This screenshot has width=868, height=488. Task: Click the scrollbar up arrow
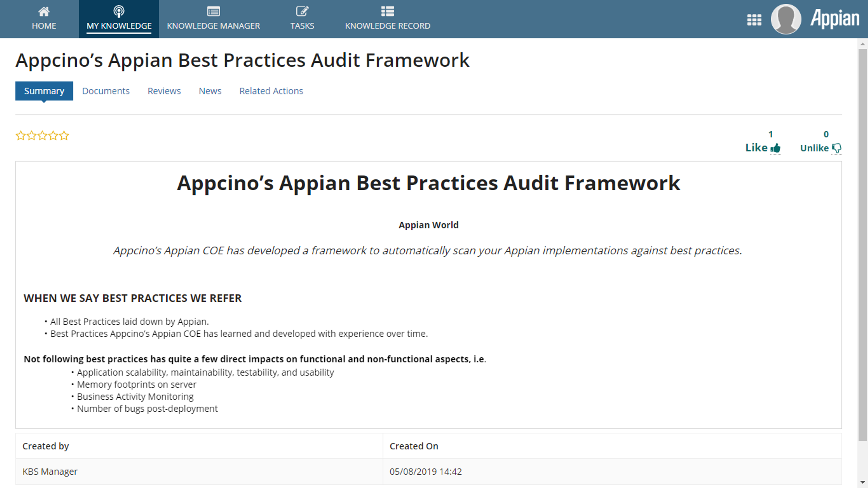tap(863, 44)
